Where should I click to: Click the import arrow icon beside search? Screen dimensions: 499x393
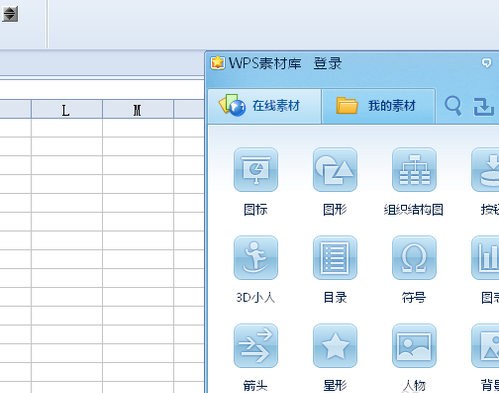[x=484, y=107]
